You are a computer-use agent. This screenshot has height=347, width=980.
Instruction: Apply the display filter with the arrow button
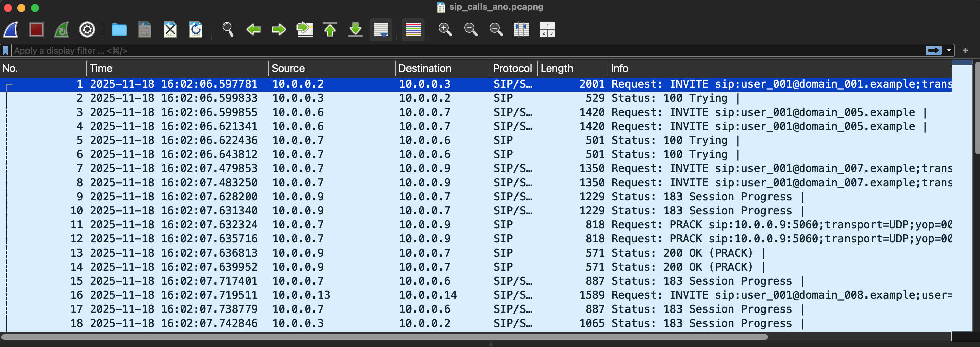point(934,50)
